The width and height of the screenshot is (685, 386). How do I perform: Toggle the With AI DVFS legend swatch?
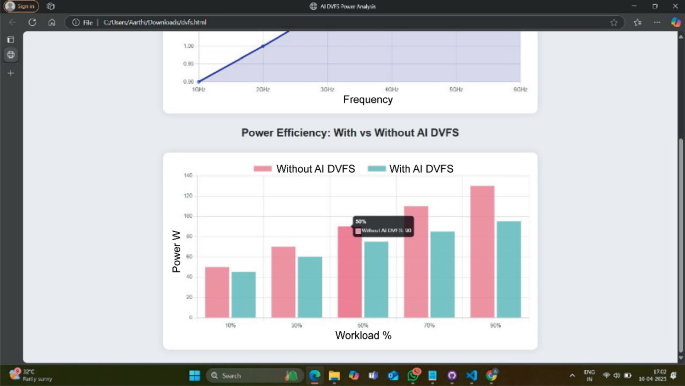click(x=377, y=169)
